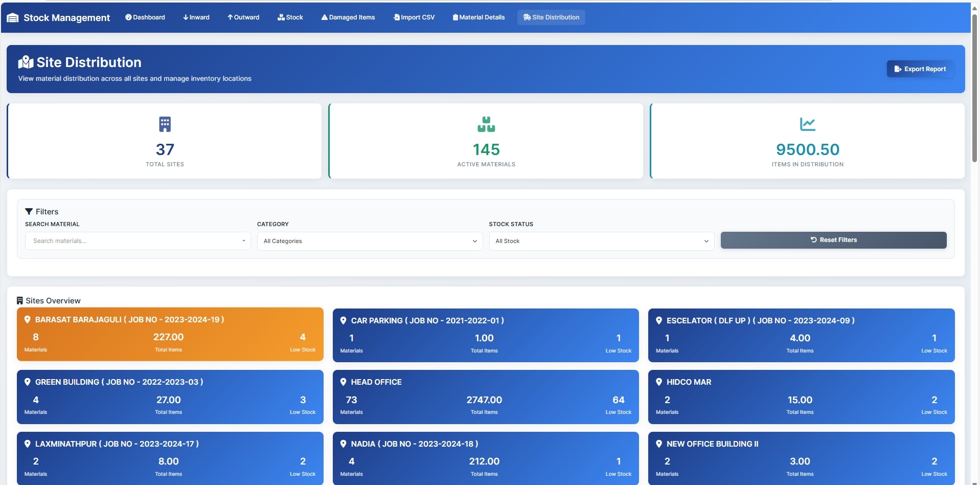
Task: Expand the All Categories dropdown
Action: coord(370,241)
